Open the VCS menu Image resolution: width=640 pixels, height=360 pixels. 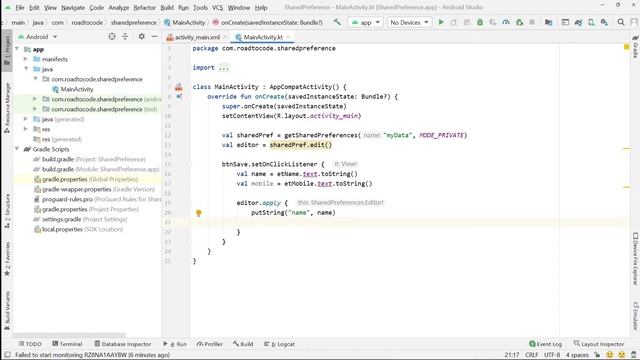[x=217, y=7]
